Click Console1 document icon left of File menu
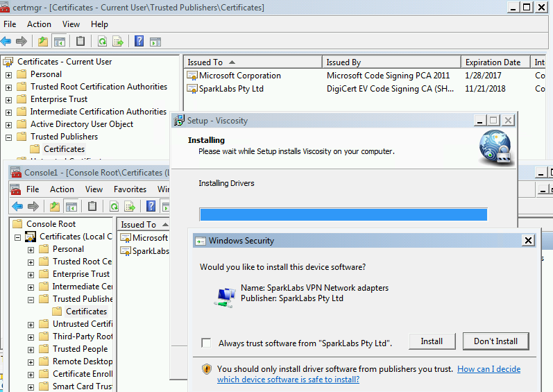This screenshot has width=553, height=392. click(x=15, y=189)
